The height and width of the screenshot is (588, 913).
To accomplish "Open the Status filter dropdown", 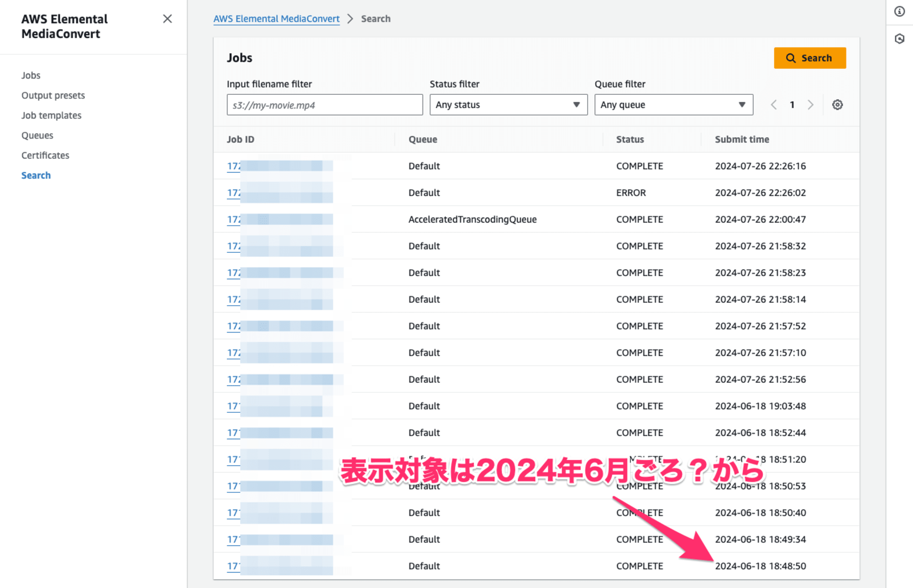I will click(x=509, y=104).
